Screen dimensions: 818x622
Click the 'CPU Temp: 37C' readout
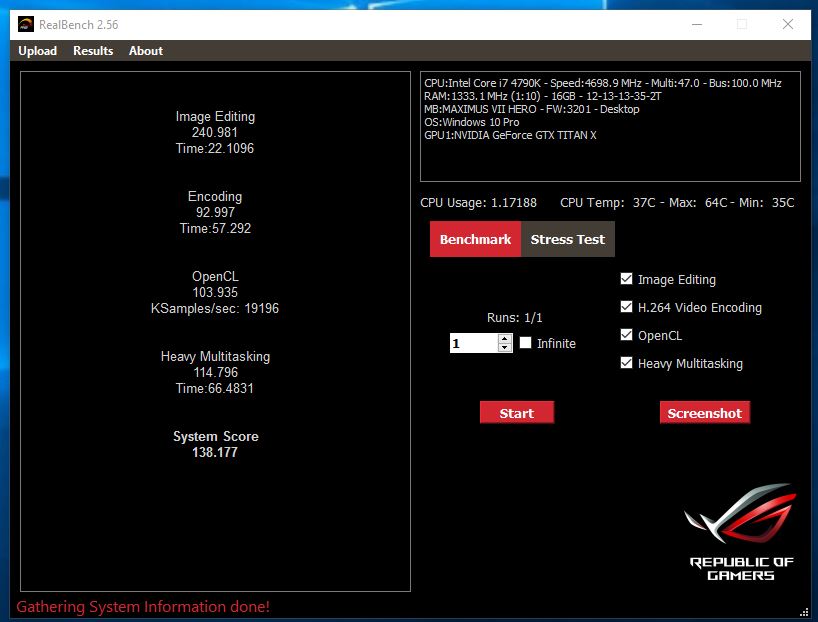point(608,202)
